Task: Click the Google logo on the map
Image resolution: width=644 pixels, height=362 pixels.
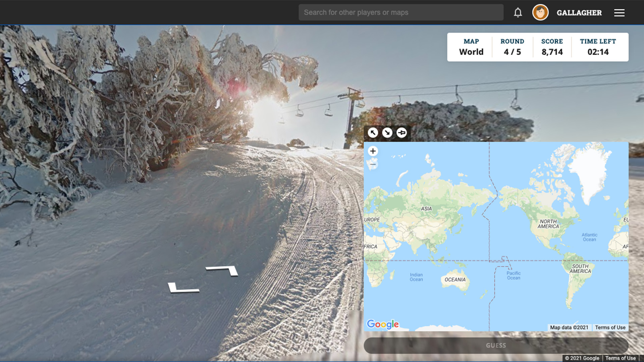Action: pos(383,324)
